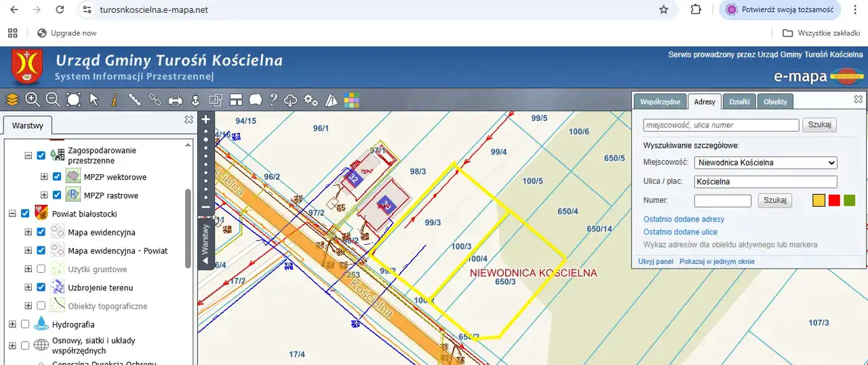Expand the Uzbrojenie terenu tree node
868x365 pixels.
[28, 288]
